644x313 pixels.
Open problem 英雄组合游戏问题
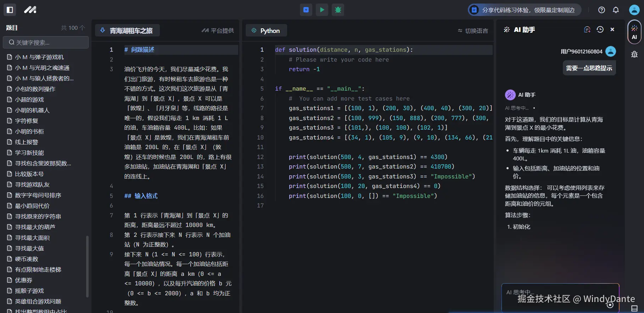(38, 301)
